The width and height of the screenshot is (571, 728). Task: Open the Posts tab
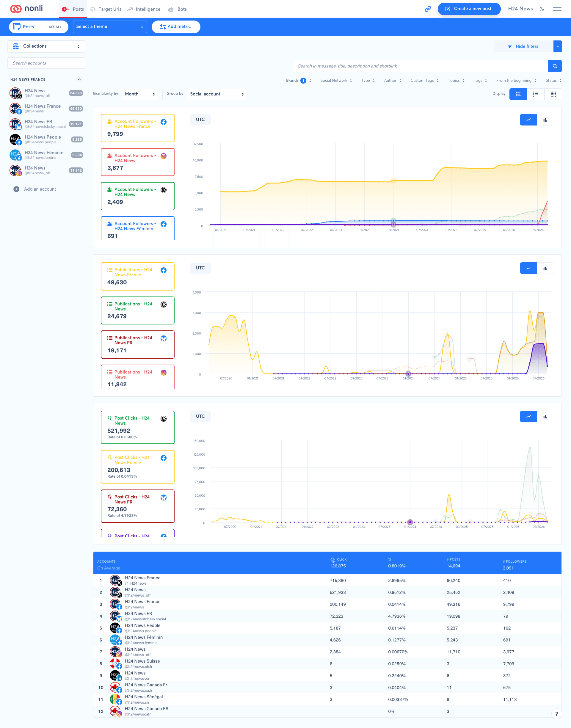[x=73, y=9]
